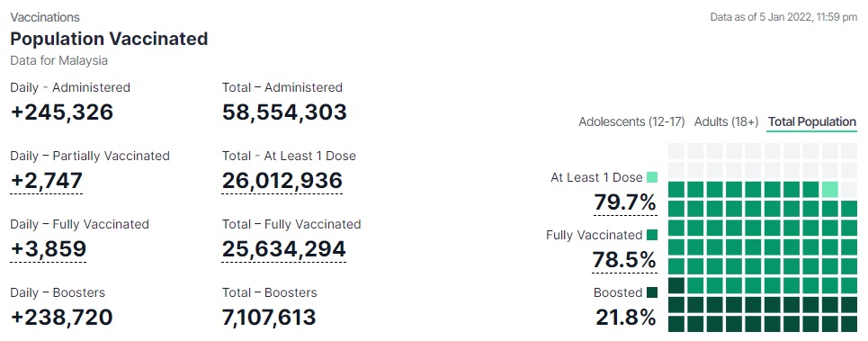The image size is (868, 341).
Task: Click the Population Vaccinated heading
Action: 109,39
